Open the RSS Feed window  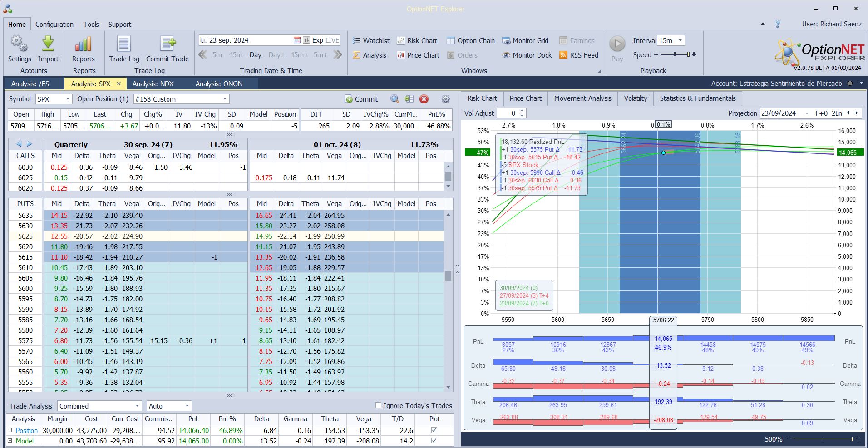(579, 55)
